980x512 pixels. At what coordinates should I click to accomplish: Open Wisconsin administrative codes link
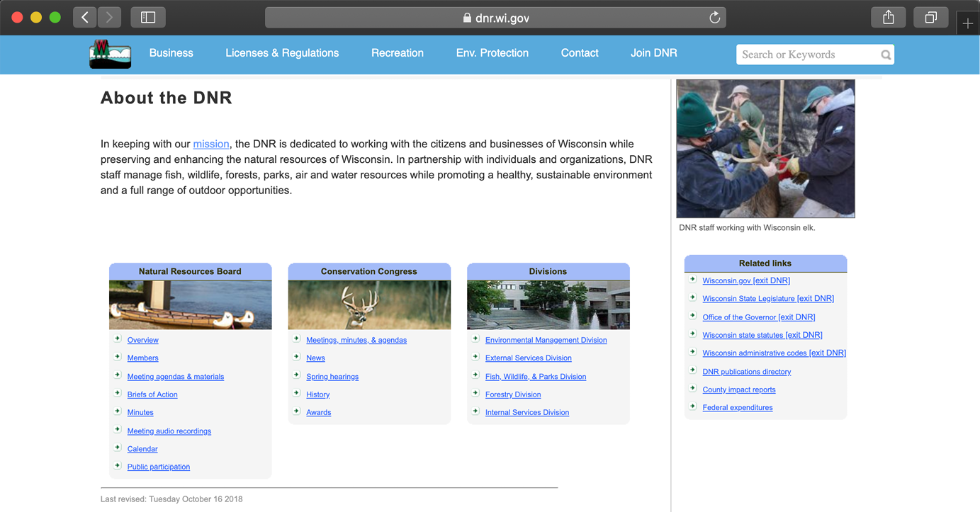click(x=775, y=353)
